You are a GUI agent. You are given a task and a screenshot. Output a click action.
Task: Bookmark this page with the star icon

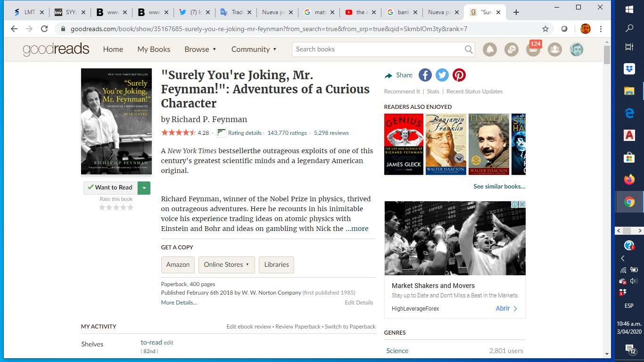pos(545,29)
